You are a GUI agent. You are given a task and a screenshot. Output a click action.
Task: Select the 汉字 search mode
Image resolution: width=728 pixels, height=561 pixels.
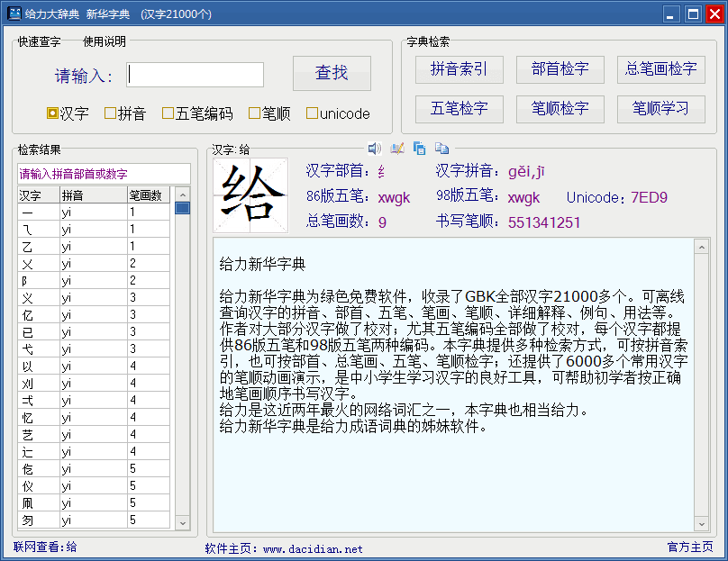68,113
